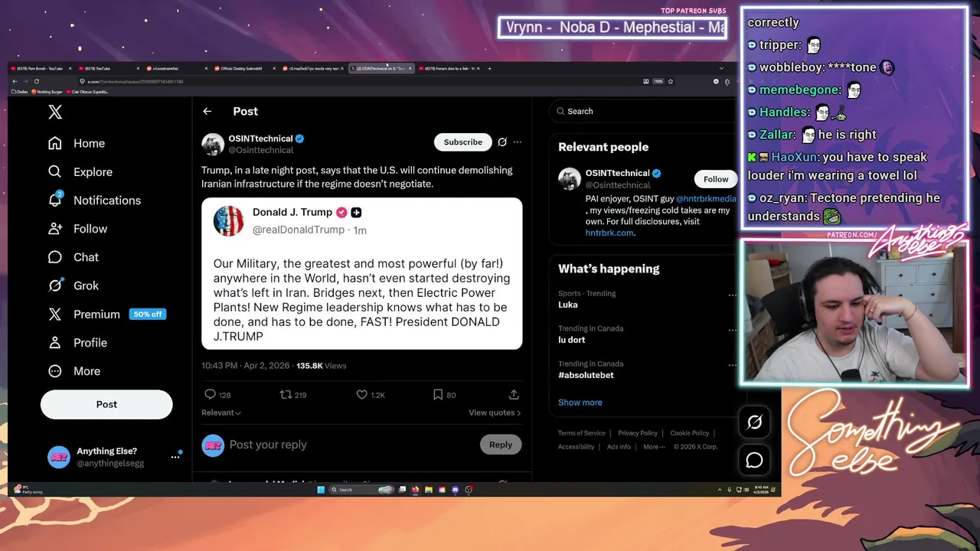Image resolution: width=980 pixels, height=551 pixels.
Task: Click the Anything Else? account avatar
Action: pos(59,457)
